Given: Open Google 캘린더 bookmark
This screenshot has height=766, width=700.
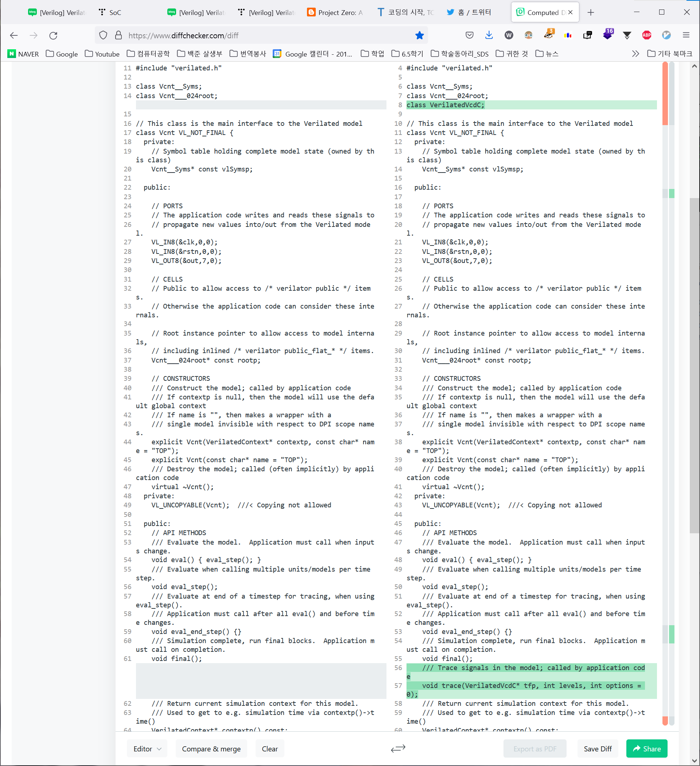Looking at the screenshot, I should pyautogui.click(x=313, y=54).
